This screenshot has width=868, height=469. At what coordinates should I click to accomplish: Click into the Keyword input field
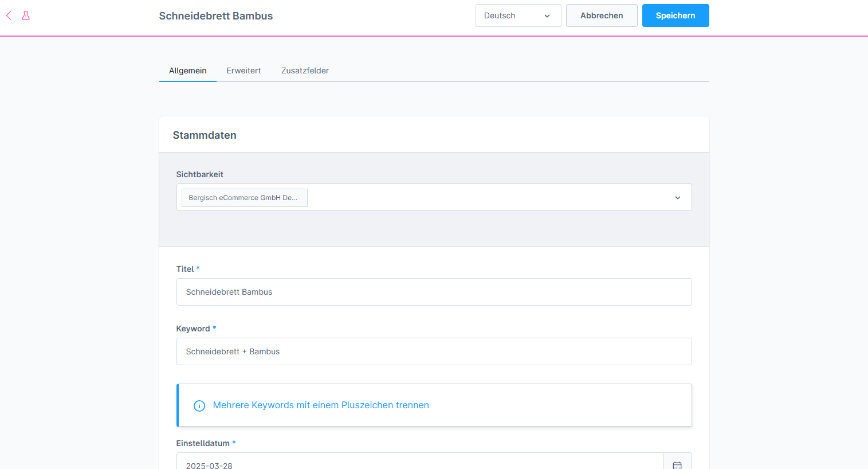433,351
